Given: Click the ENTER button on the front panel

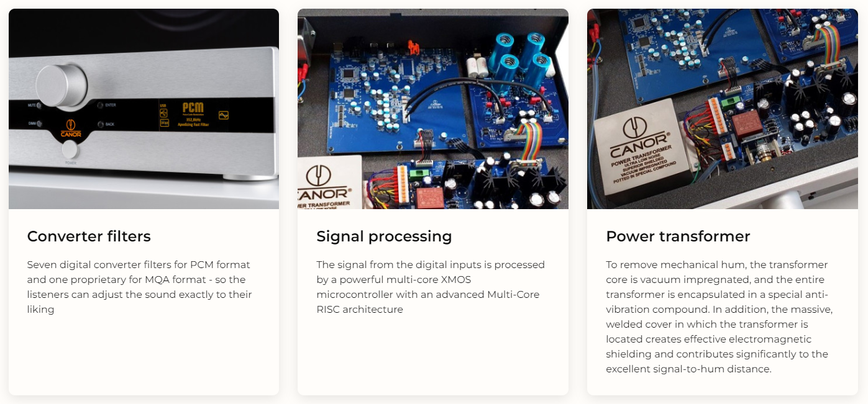Looking at the screenshot, I should click(100, 105).
